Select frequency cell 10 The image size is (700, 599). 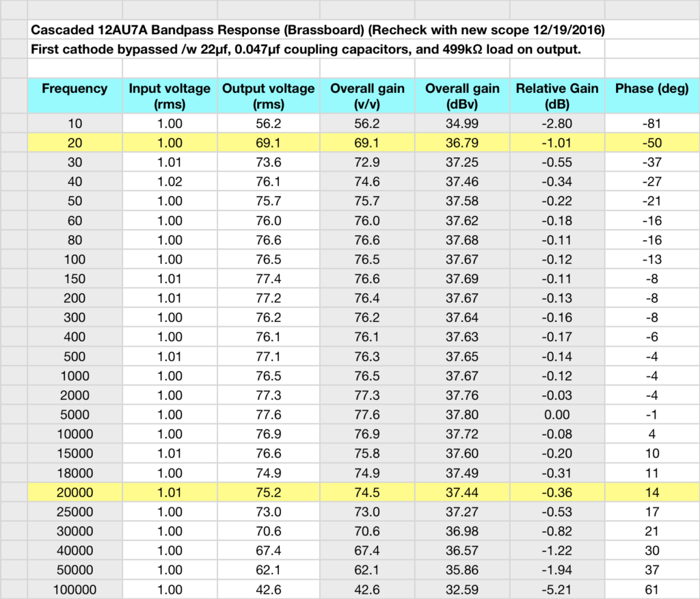[x=75, y=123]
